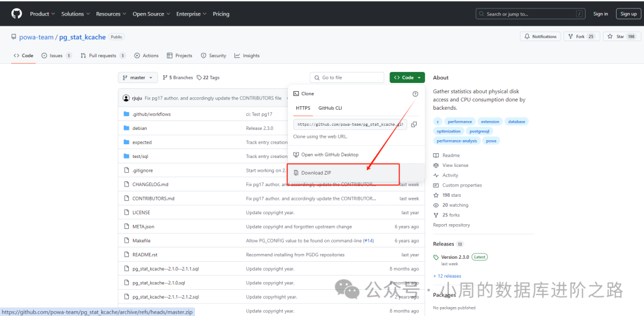The height and width of the screenshot is (316, 644).
Task: Expand the Resources dropdown menu
Action: click(x=111, y=14)
